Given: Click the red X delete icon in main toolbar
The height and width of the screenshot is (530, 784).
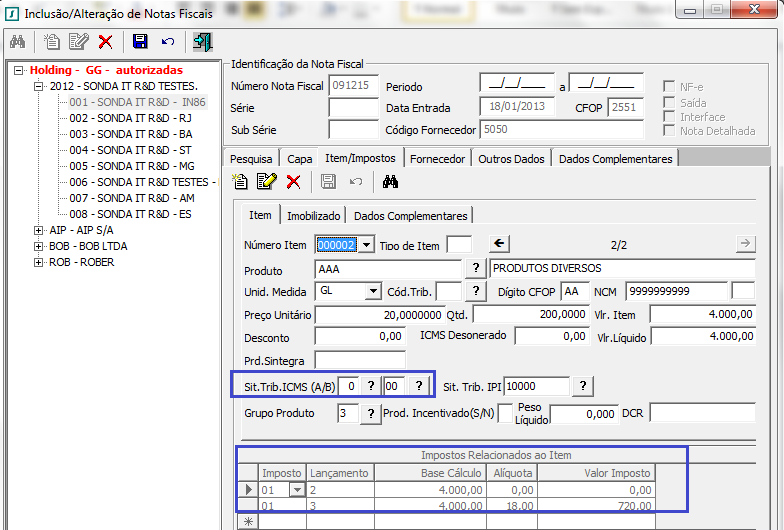Looking at the screenshot, I should click(x=105, y=41).
